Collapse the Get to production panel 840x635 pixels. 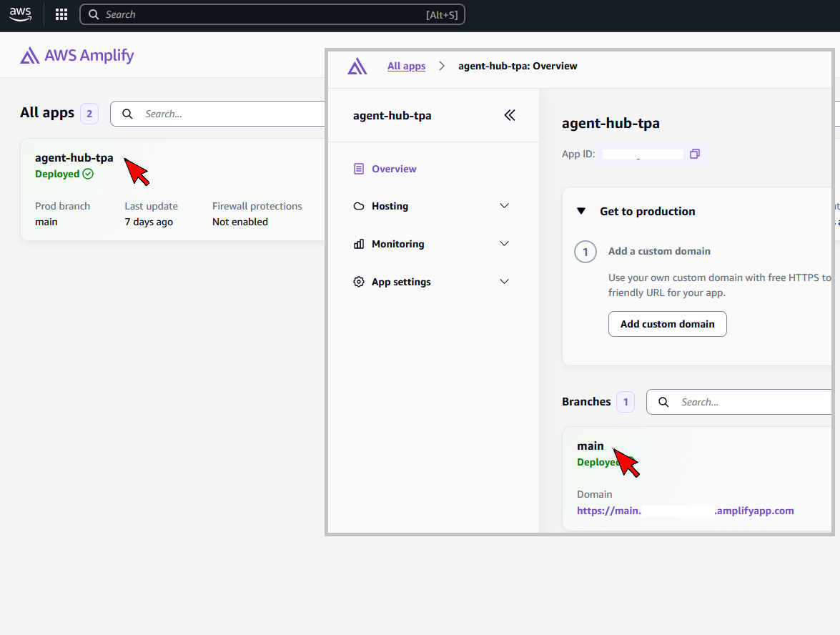[x=582, y=212]
